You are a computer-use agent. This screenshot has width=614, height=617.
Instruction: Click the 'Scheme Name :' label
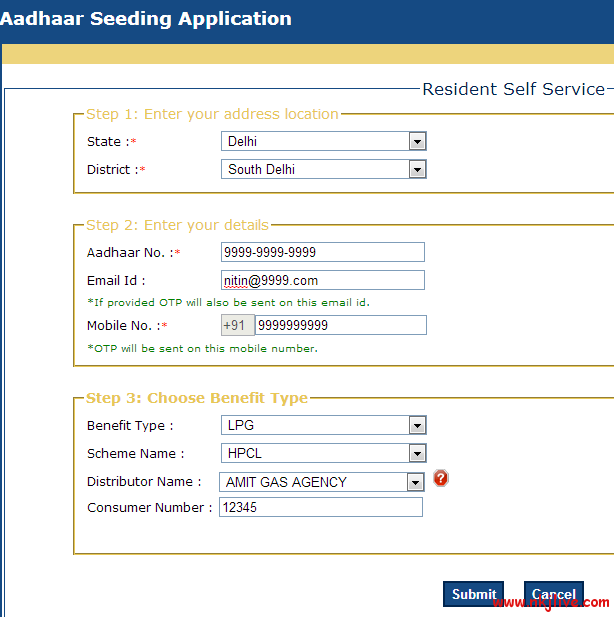136,454
